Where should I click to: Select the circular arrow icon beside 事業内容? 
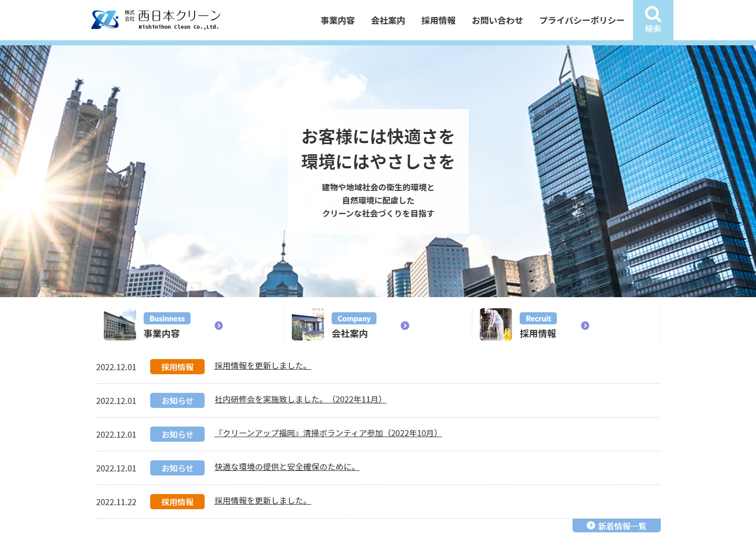pyautogui.click(x=219, y=325)
